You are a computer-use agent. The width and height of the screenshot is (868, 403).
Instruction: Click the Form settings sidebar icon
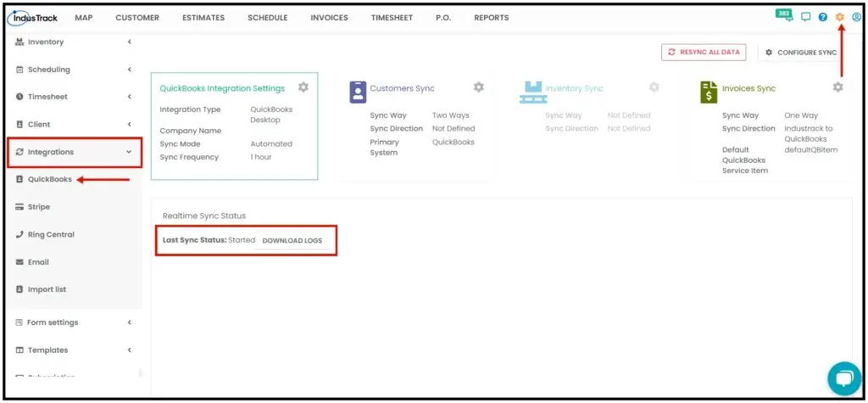click(x=19, y=322)
